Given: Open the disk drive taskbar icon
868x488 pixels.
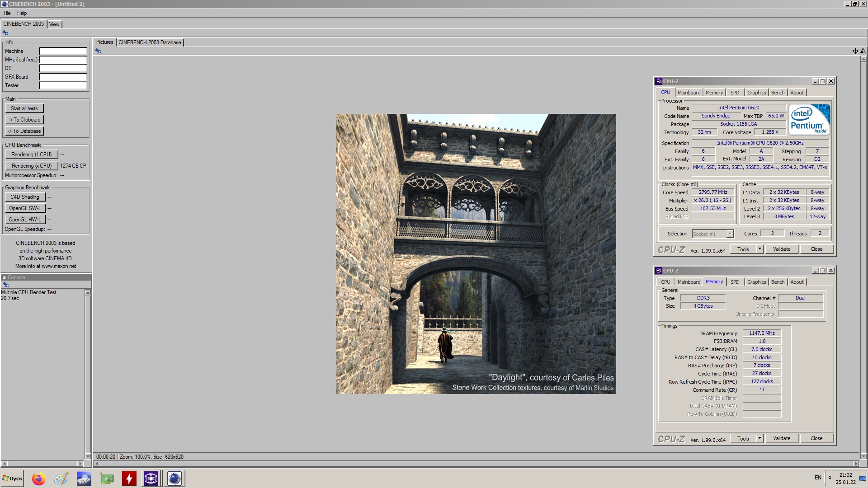Looking at the screenshot, I should (x=84, y=479).
